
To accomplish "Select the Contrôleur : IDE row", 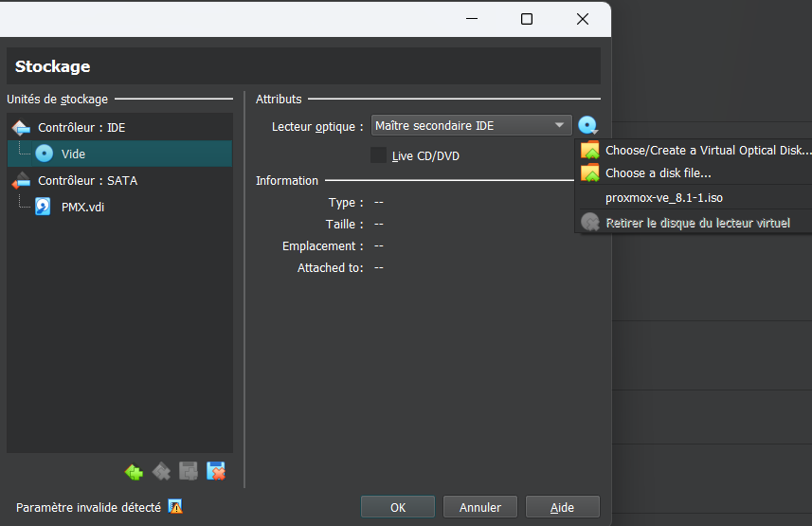I will pyautogui.click(x=119, y=128).
